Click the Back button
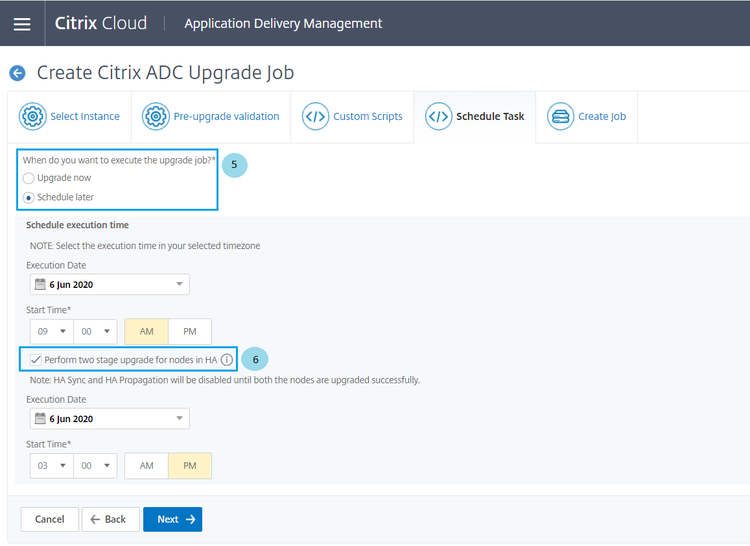This screenshot has width=750, height=546. pyautogui.click(x=110, y=519)
